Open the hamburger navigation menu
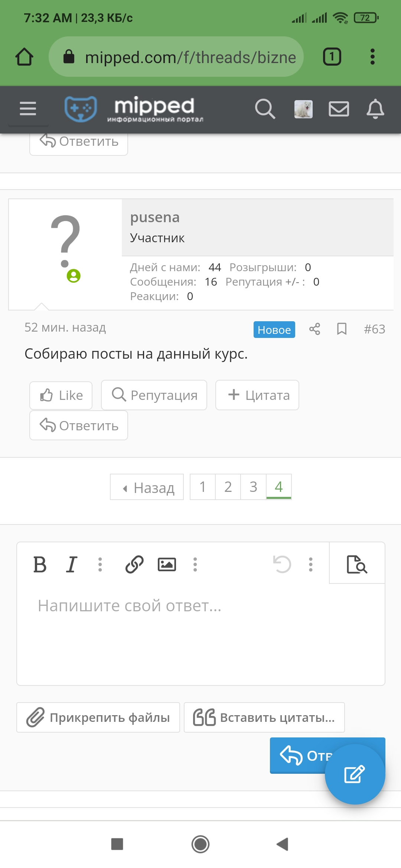Viewport: 401px width, 868px height. [x=28, y=109]
